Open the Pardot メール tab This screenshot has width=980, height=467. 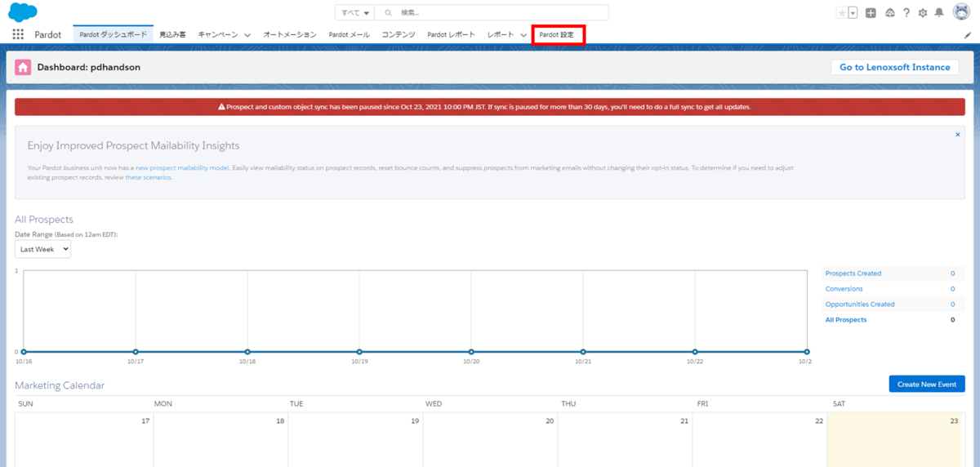pyautogui.click(x=349, y=34)
